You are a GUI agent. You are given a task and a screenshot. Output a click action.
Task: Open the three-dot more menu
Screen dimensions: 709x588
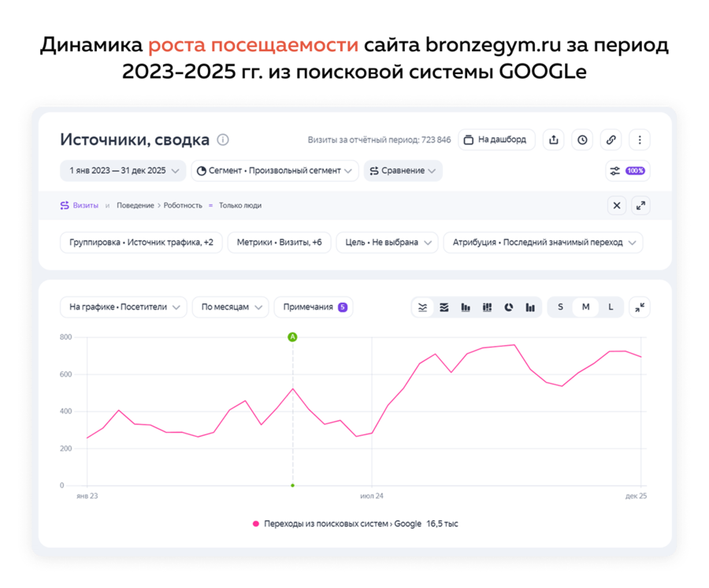pyautogui.click(x=640, y=140)
